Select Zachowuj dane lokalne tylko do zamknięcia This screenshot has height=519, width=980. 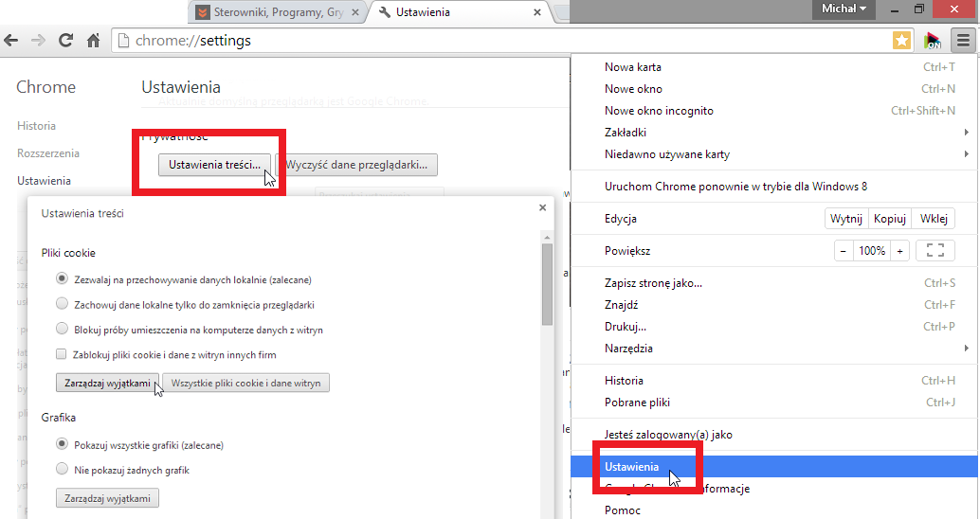pos(62,303)
